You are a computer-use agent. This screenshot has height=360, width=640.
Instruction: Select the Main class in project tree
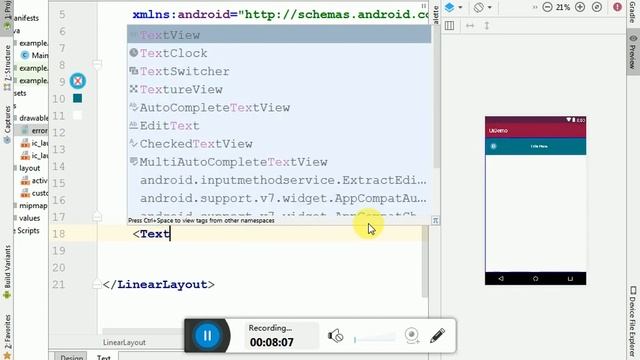35,55
